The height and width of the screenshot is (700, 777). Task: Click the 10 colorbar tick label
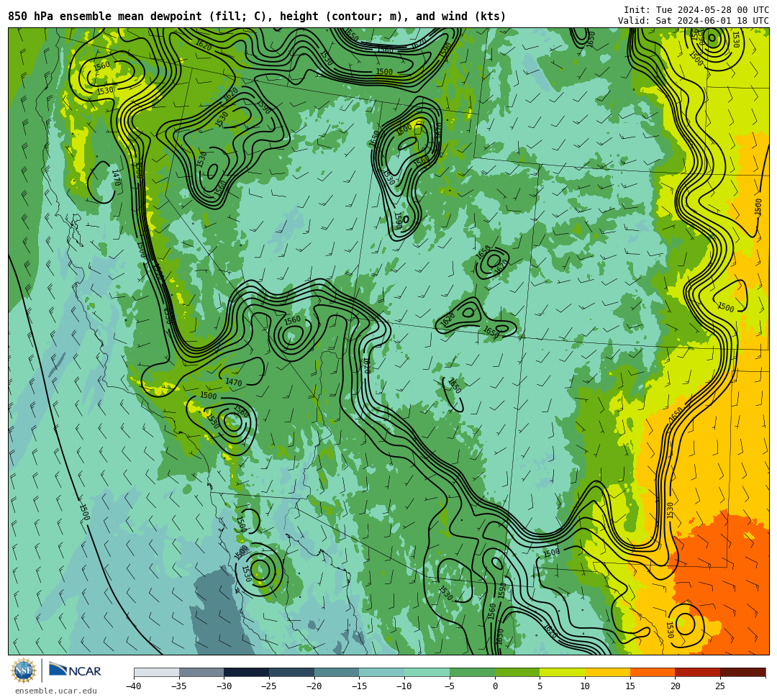click(585, 686)
